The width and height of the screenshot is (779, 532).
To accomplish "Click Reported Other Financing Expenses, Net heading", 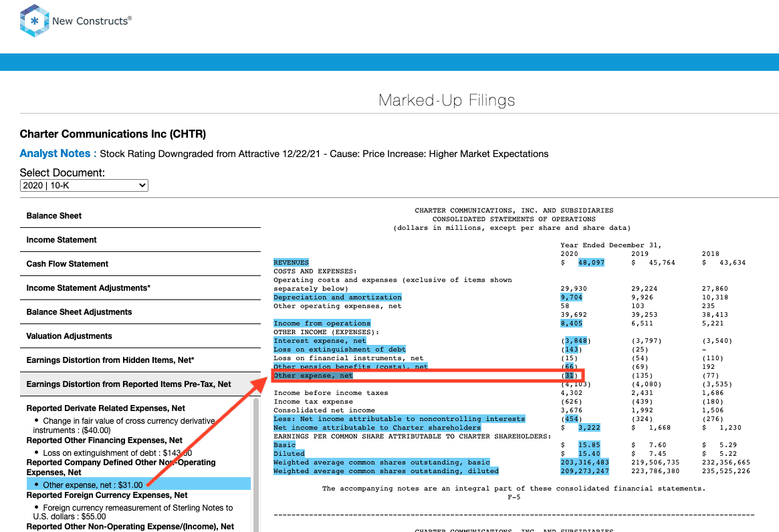I will (104, 440).
